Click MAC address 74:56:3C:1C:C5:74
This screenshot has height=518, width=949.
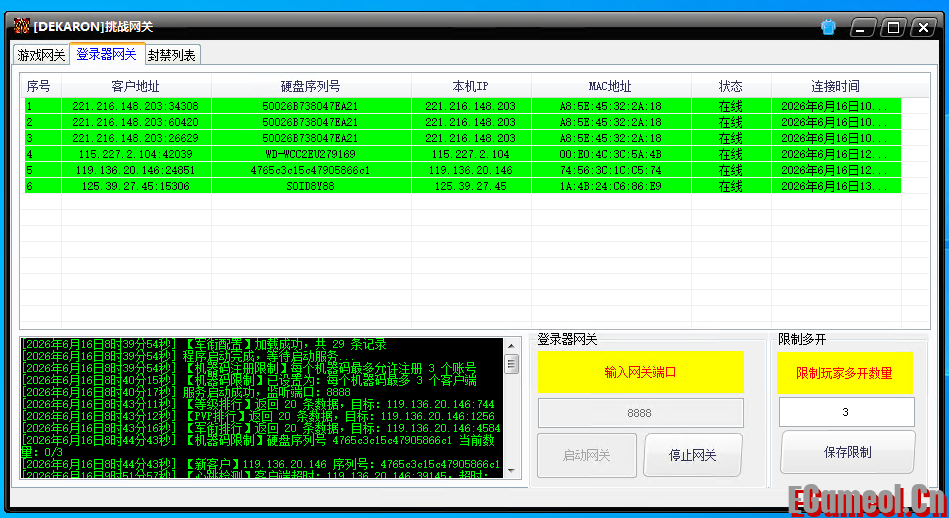pos(610,170)
